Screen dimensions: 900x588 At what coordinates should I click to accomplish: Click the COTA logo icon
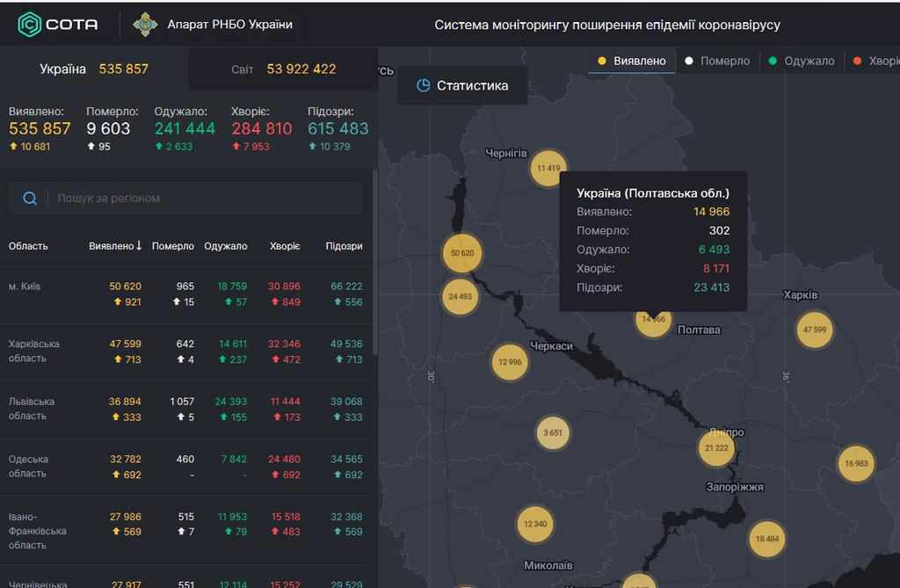(x=30, y=25)
